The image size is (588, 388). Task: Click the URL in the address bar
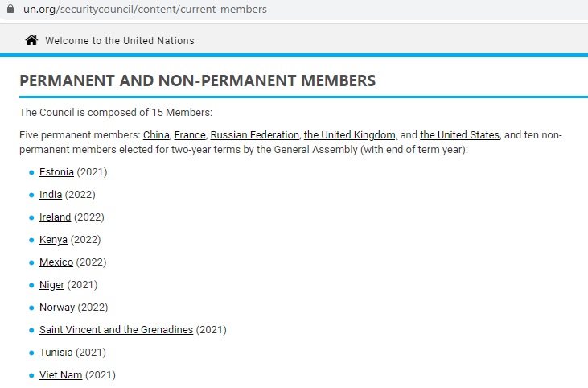(x=145, y=10)
